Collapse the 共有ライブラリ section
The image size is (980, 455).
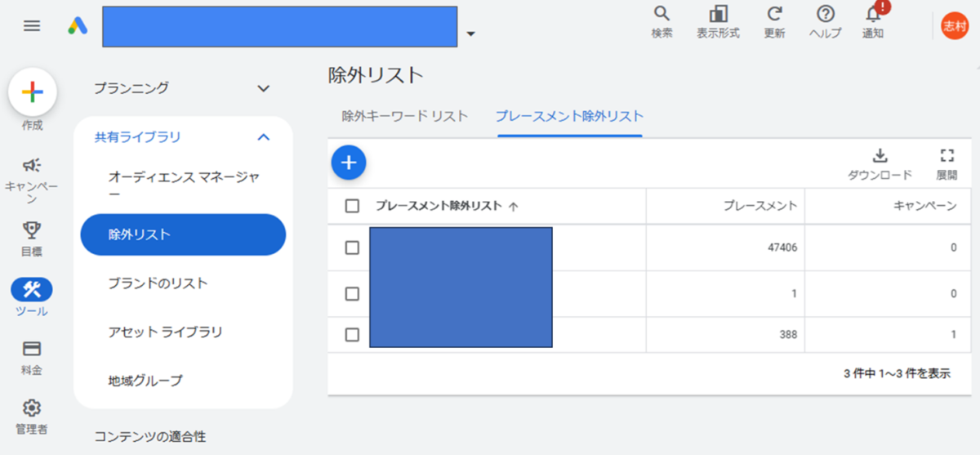[263, 137]
